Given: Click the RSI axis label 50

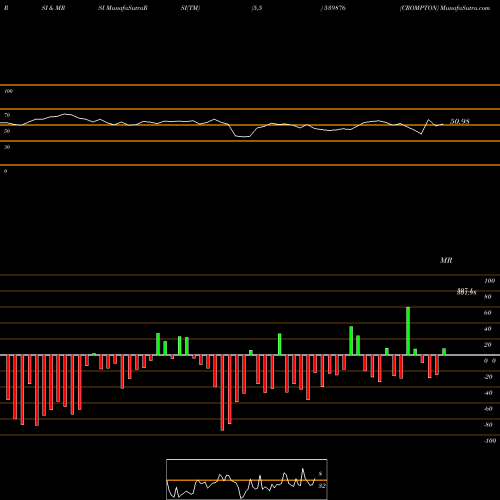Looking at the screenshot, I should pos(7,131).
